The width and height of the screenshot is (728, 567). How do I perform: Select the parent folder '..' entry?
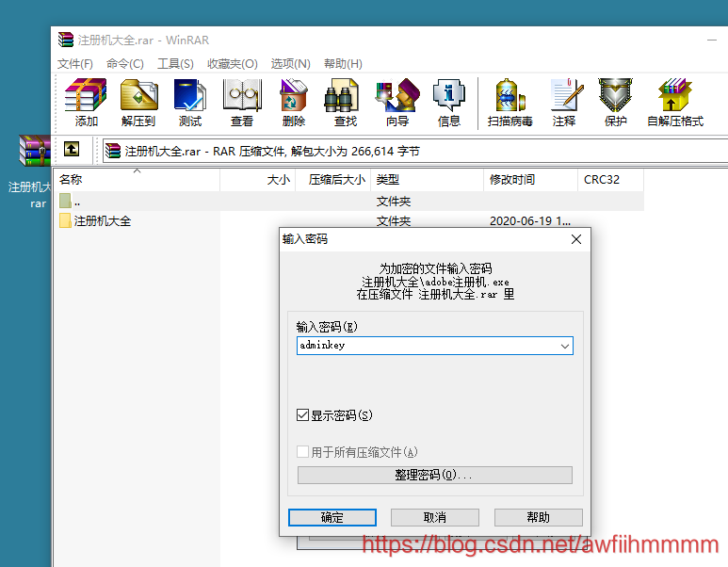pos(351,201)
